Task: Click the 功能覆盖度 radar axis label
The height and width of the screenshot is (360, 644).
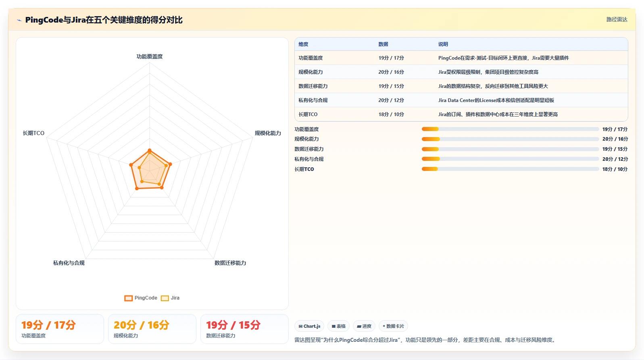Action: click(150, 56)
